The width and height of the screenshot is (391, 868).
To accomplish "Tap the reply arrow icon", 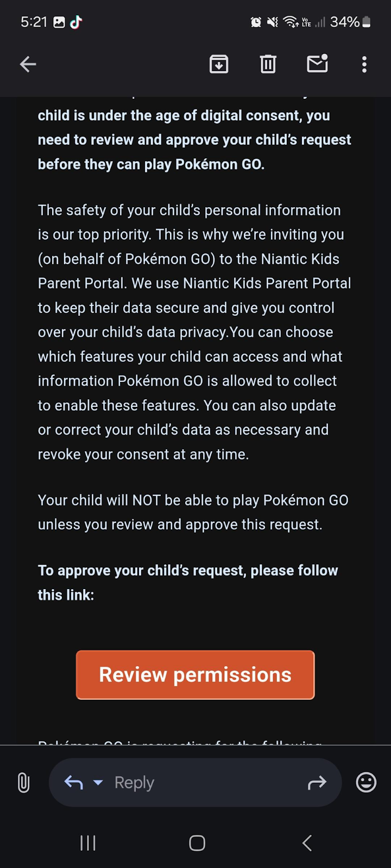I will click(74, 782).
